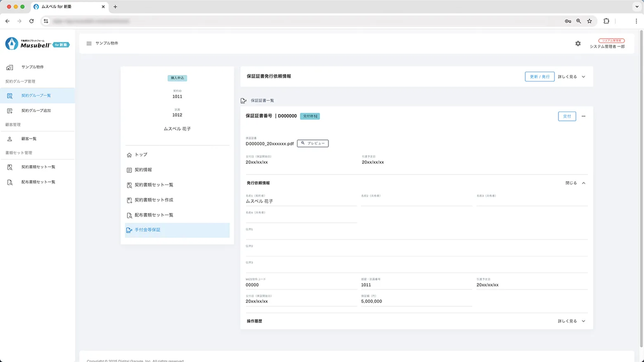
Task: Click the プレビュー button for the PDF
Action: point(313,143)
